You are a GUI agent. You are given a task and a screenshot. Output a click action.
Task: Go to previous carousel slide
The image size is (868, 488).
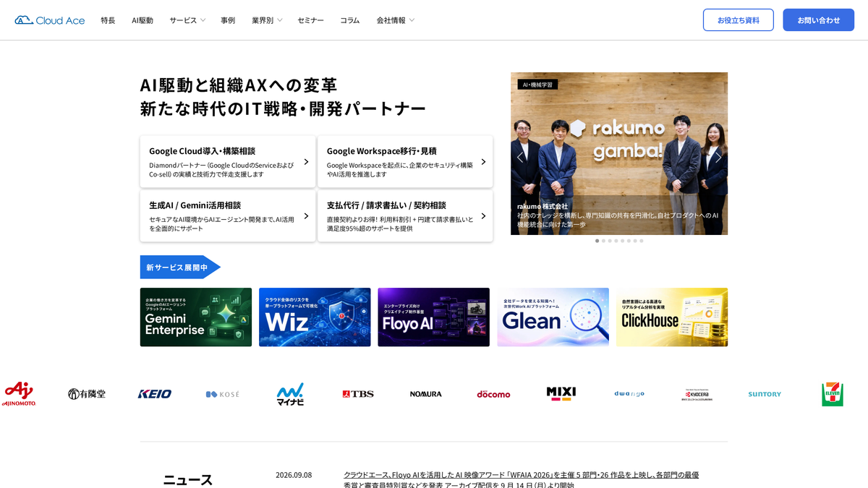pos(519,156)
